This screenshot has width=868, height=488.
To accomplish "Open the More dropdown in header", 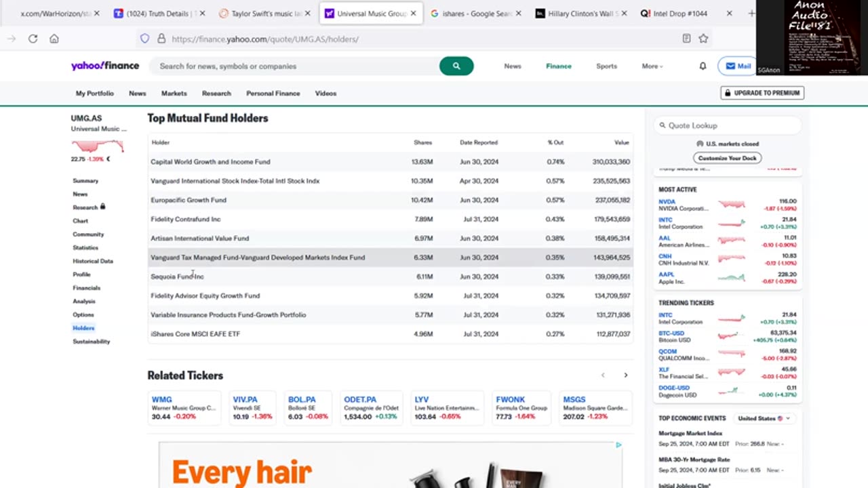I will 652,66.
